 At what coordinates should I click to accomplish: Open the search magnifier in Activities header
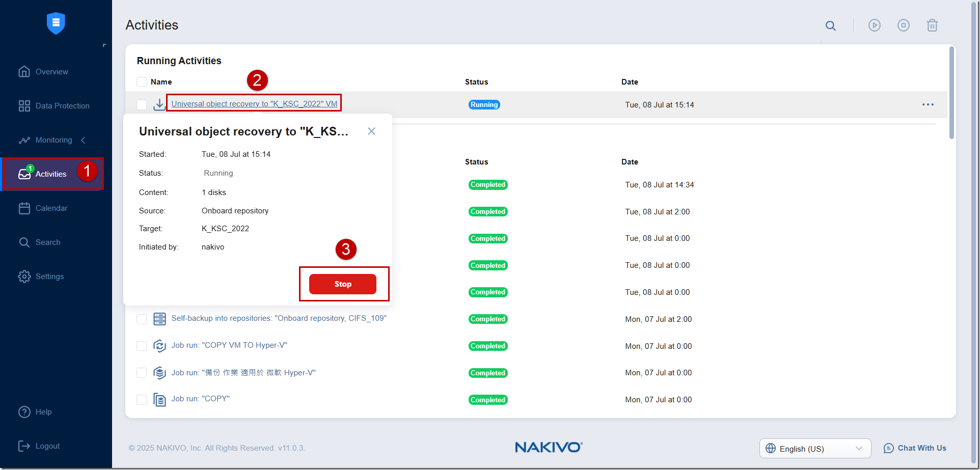pos(831,25)
